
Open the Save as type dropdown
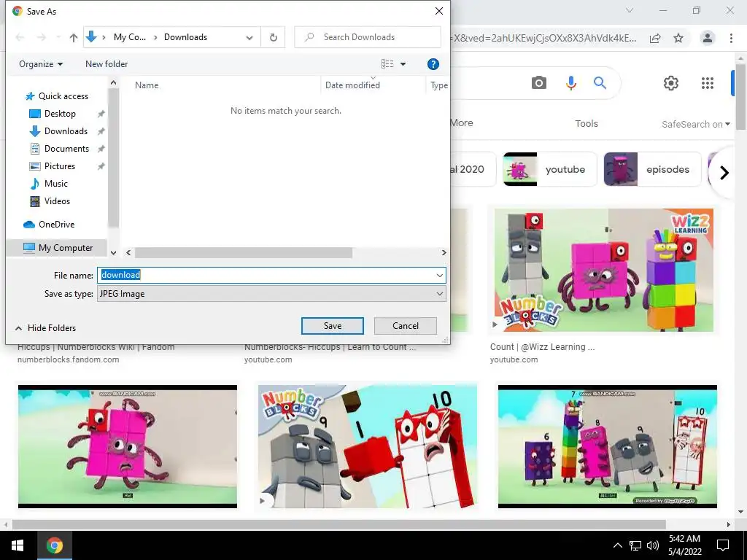coord(271,294)
